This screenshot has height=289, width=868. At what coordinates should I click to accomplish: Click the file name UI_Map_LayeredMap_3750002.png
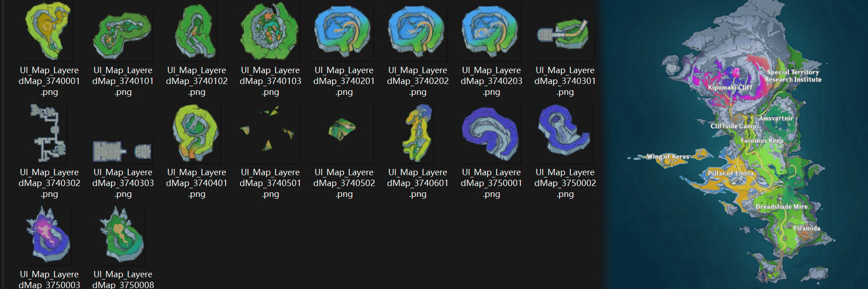click(565, 183)
